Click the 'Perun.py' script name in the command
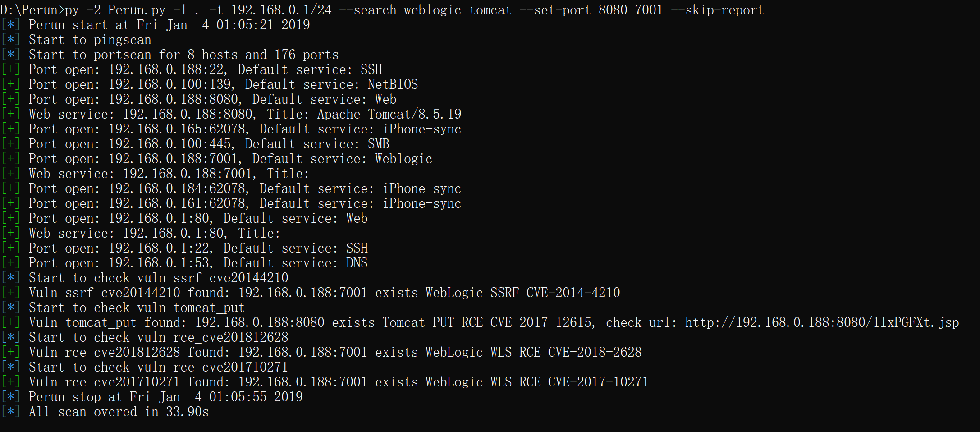 click(137, 10)
